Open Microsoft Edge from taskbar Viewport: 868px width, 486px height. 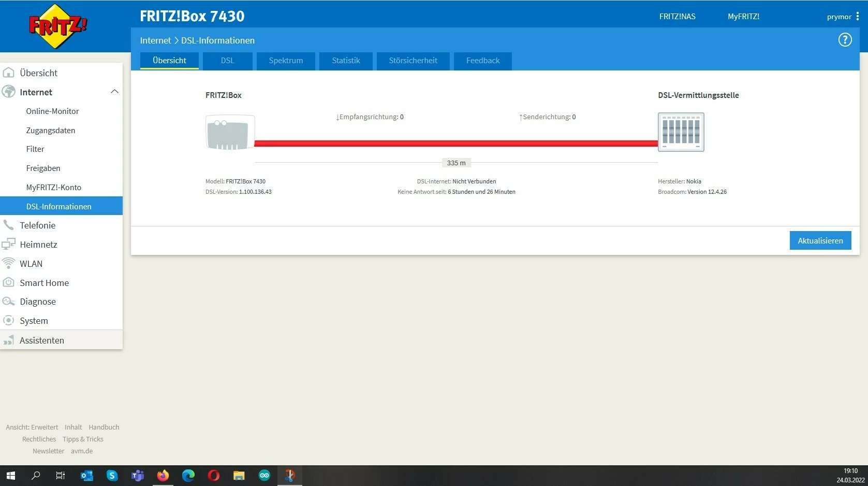188,475
